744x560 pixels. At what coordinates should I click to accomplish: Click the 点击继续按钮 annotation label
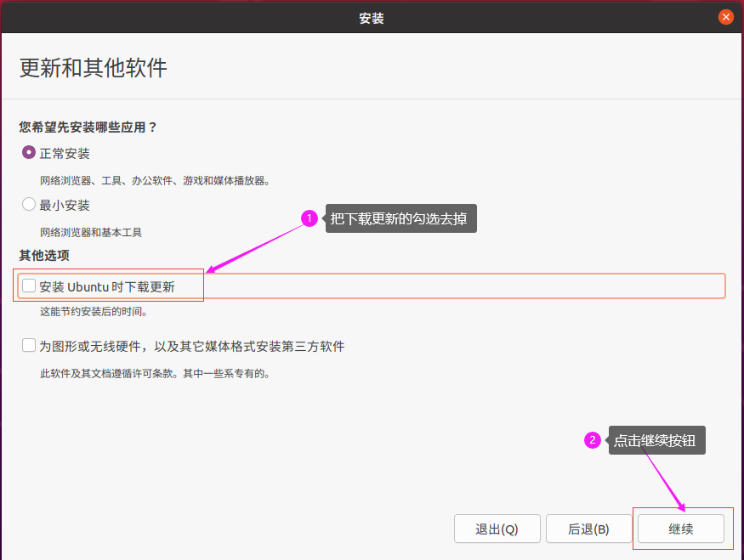click(657, 440)
